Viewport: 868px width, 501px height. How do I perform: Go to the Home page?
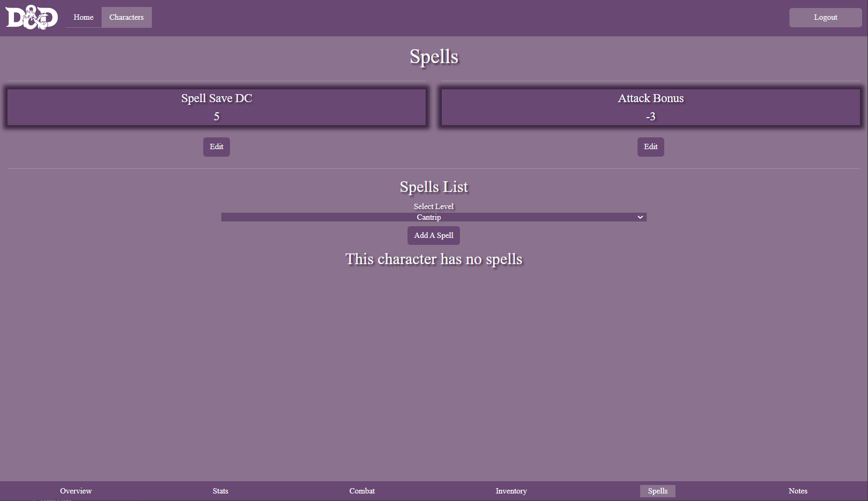point(83,17)
